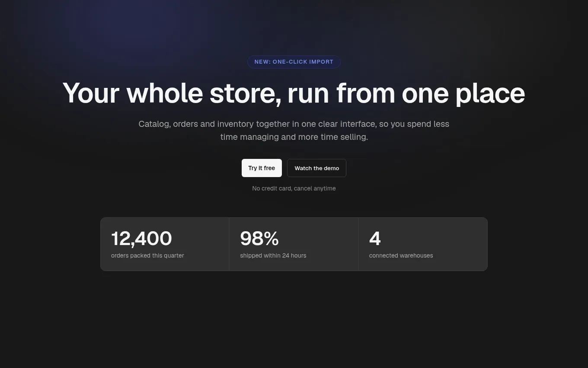Image resolution: width=588 pixels, height=368 pixels.
Task: Click the Try it free button
Action: point(262,168)
